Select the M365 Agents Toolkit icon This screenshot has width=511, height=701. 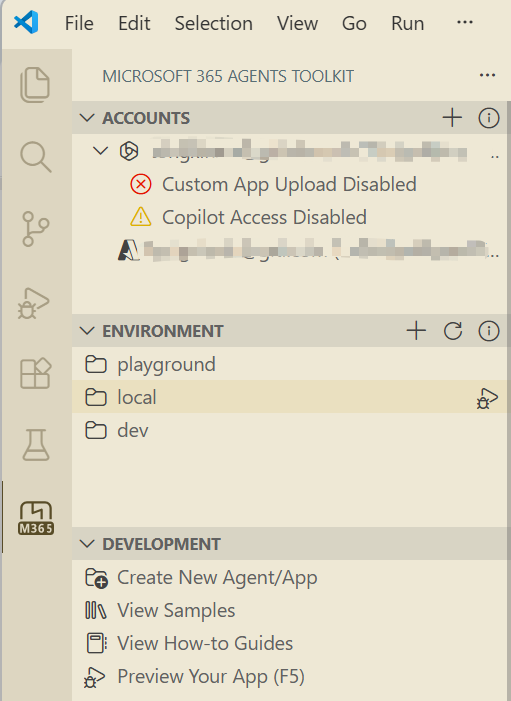point(36,518)
